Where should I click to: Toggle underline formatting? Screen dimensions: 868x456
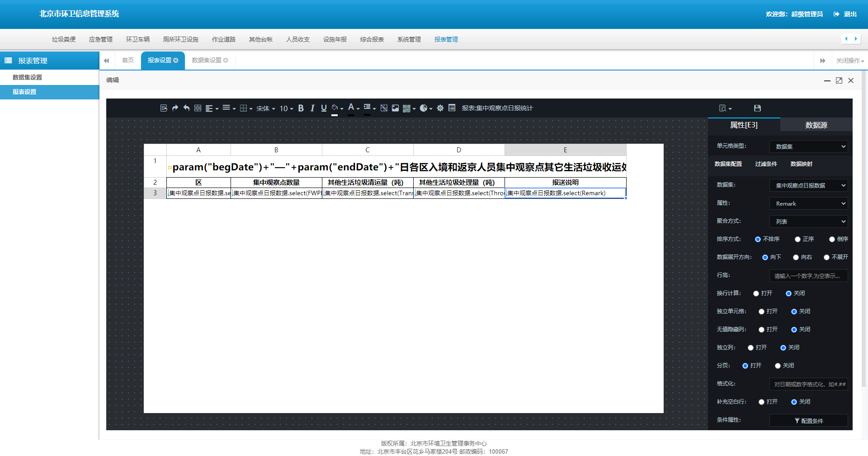coord(324,108)
